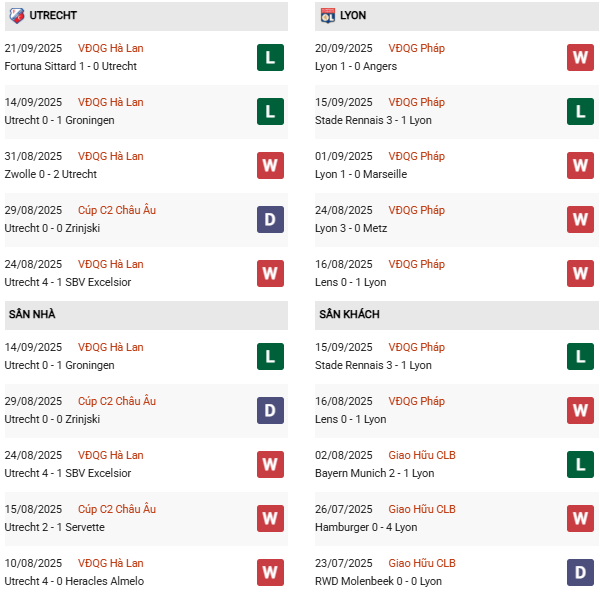Click the Utrecht 4 - 1 SBV Excelsior result in the top list
This screenshot has height=594, width=600.
(68, 282)
